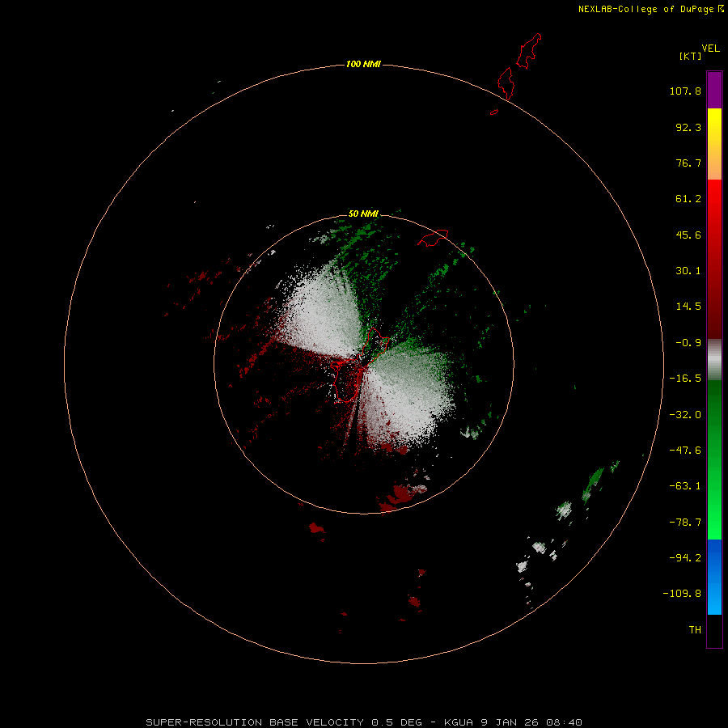Viewport: 728px width, 728px height.
Task: Click the 50 NMI range ring label
Action: (x=363, y=214)
